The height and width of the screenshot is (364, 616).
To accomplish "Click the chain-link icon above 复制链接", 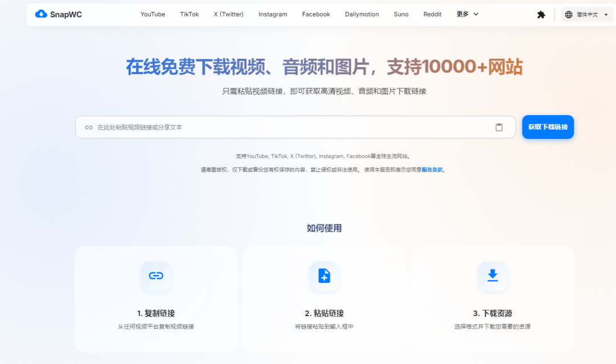I will point(155,277).
